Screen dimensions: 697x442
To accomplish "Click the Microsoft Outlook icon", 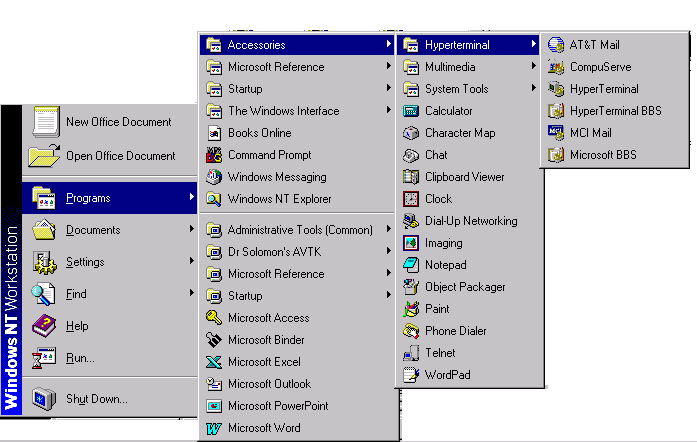I will click(214, 384).
